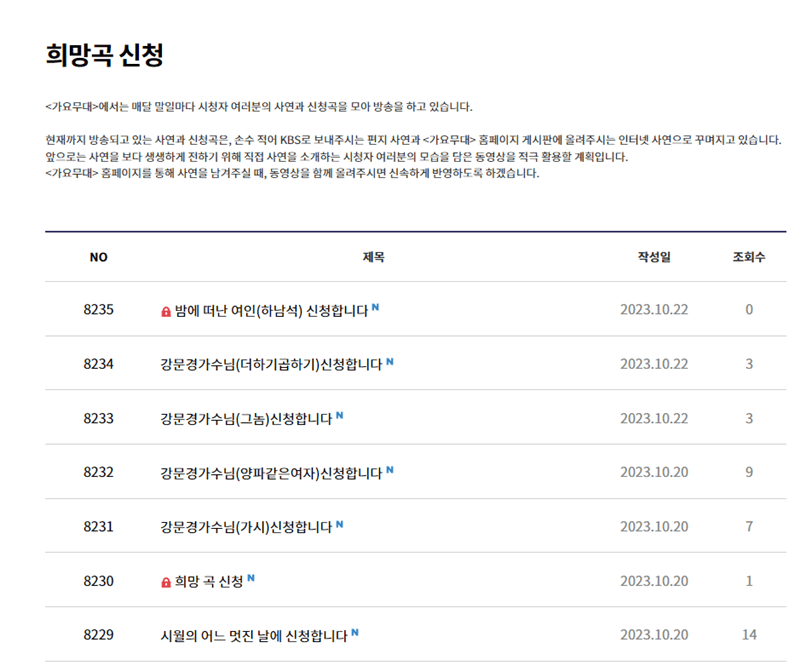Click date 2023.10.20 of post 8232
This screenshot has width=800, height=665.
pyautogui.click(x=654, y=472)
